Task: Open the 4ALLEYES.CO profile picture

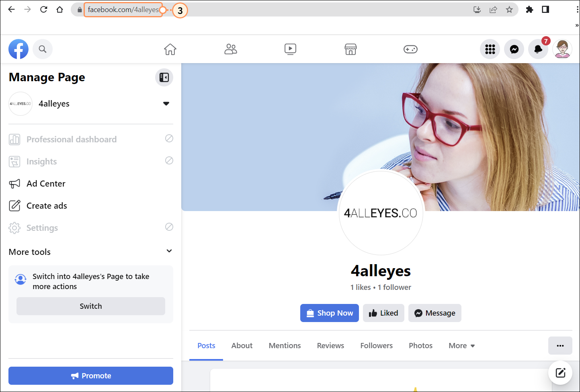Action: (381, 213)
